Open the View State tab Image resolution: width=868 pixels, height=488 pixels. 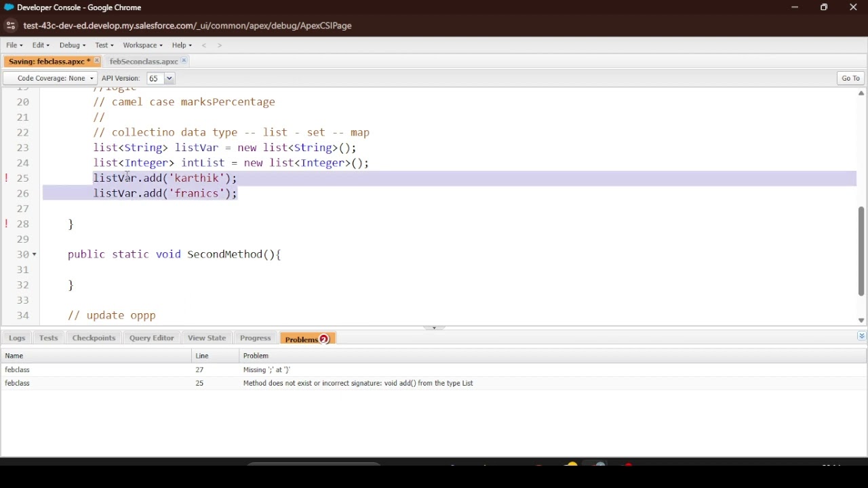pos(207,338)
